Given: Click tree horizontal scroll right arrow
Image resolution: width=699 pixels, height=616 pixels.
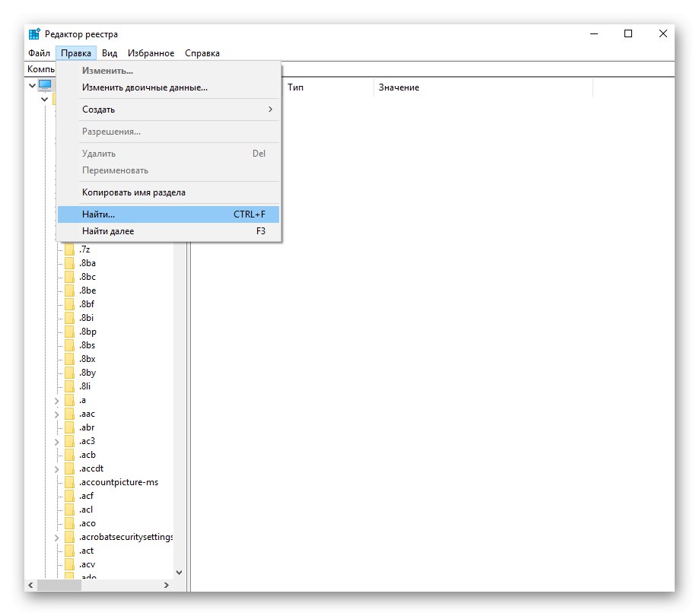Looking at the screenshot, I should [x=167, y=586].
